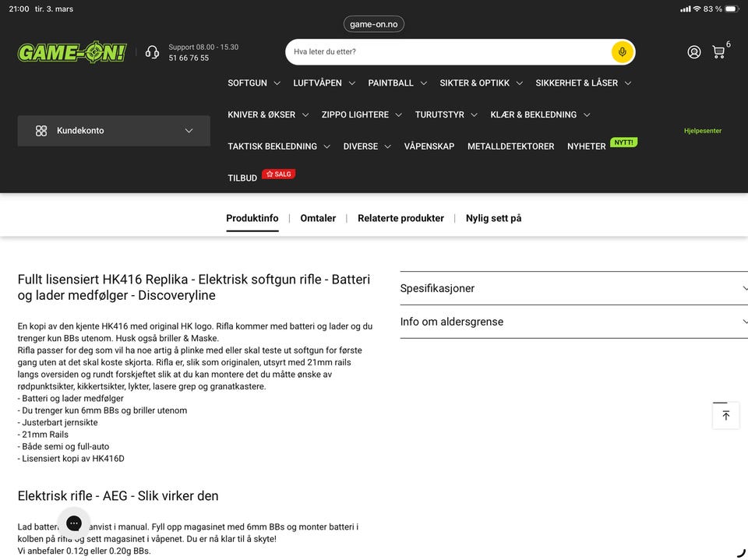Click 'Vi anbefaler 0.12g eller 0.20g BBs' text
Image resolution: width=748 pixels, height=560 pixels.
click(x=84, y=551)
